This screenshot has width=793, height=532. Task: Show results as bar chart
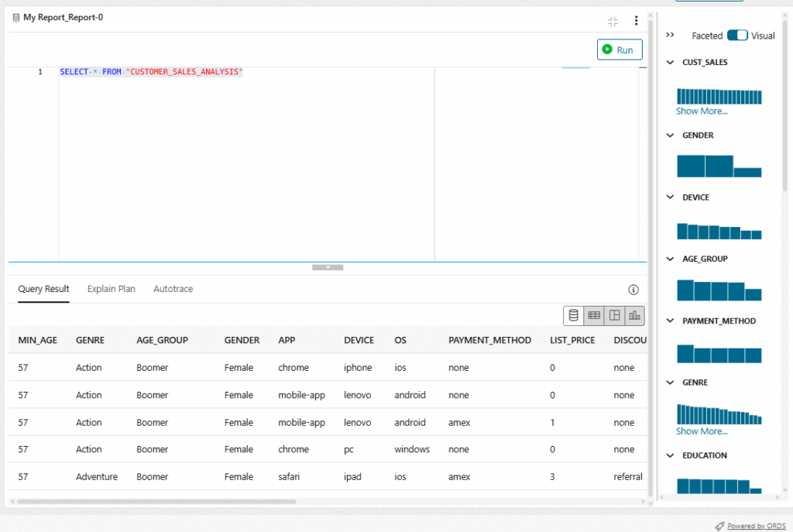(x=634, y=315)
